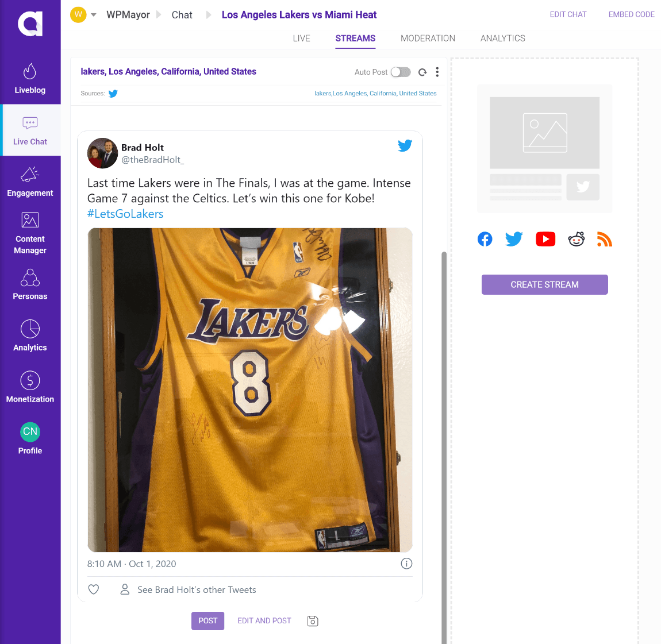The image size is (661, 644).
Task: Open the Live Chat section
Action: tap(30, 130)
